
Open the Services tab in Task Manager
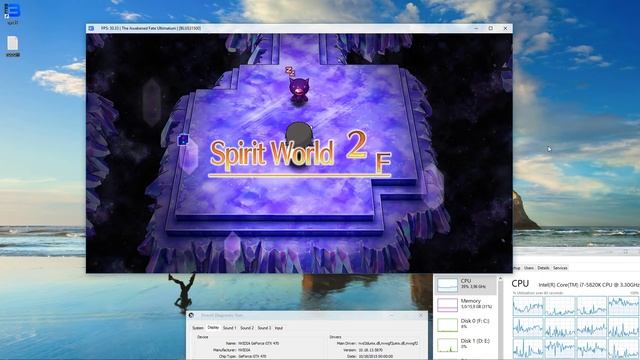560,268
